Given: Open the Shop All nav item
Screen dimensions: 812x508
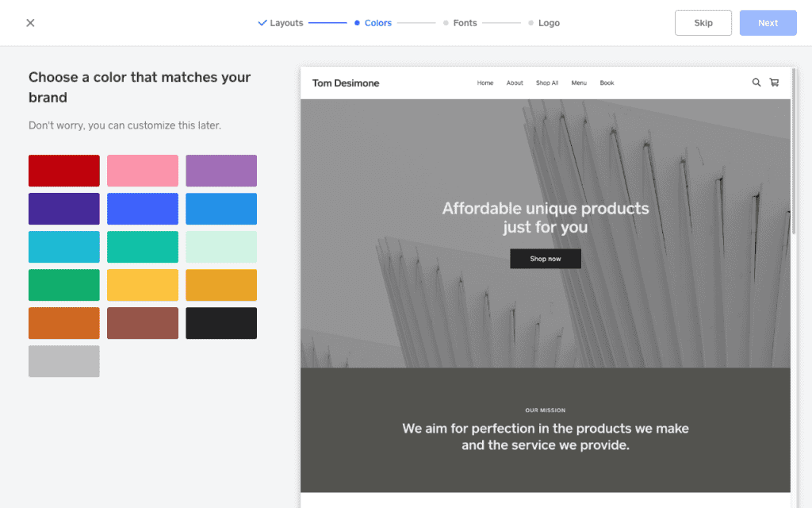Looking at the screenshot, I should point(546,82).
